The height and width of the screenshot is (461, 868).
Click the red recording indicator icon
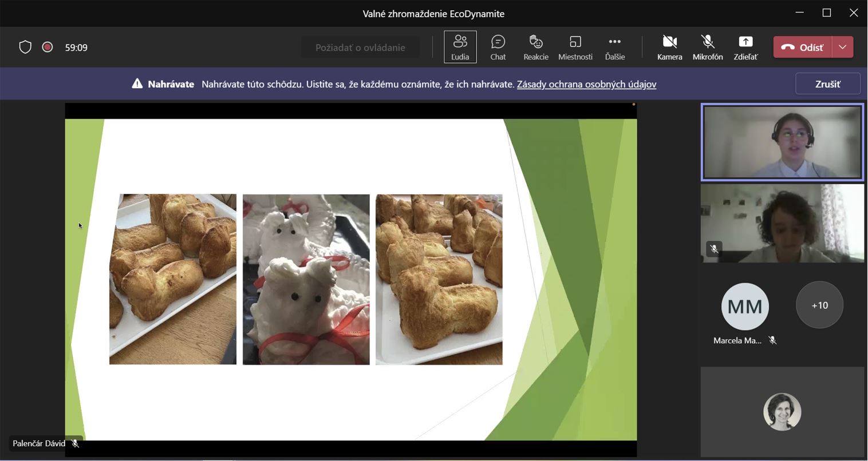[x=48, y=47]
